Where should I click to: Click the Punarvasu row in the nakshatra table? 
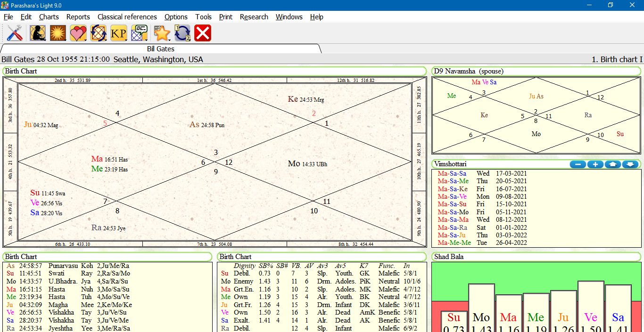(x=68, y=266)
